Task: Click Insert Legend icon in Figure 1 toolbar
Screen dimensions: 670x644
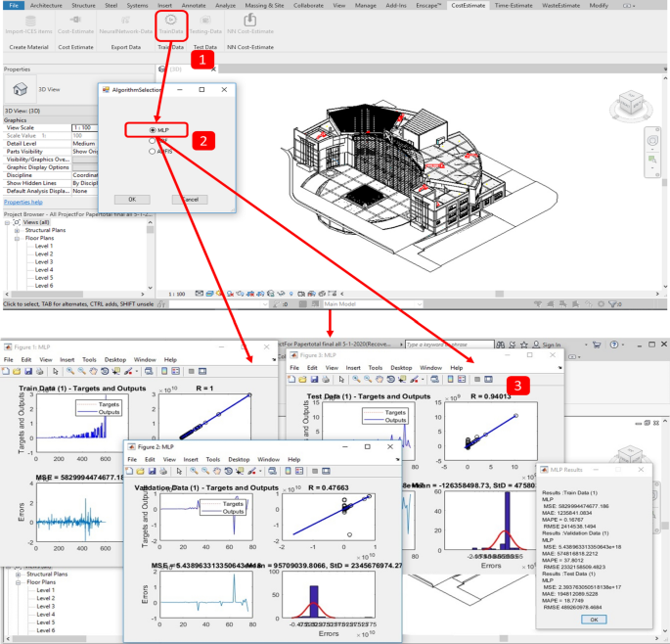Action: point(176,371)
